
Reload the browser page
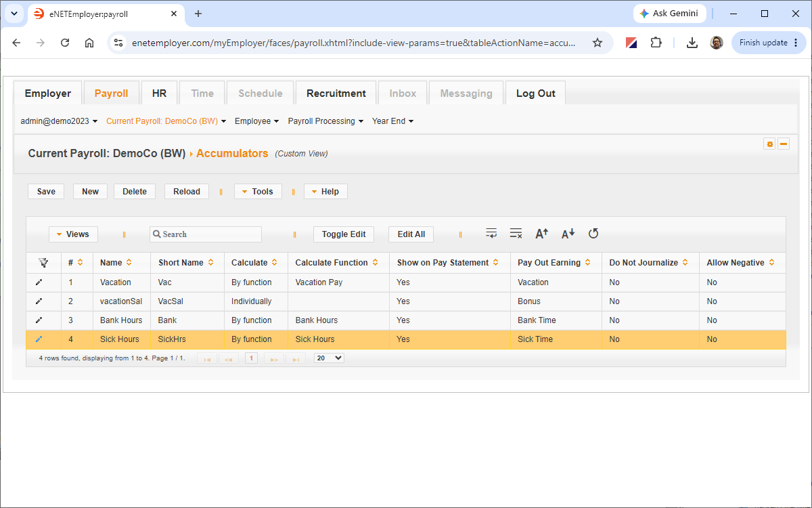65,43
